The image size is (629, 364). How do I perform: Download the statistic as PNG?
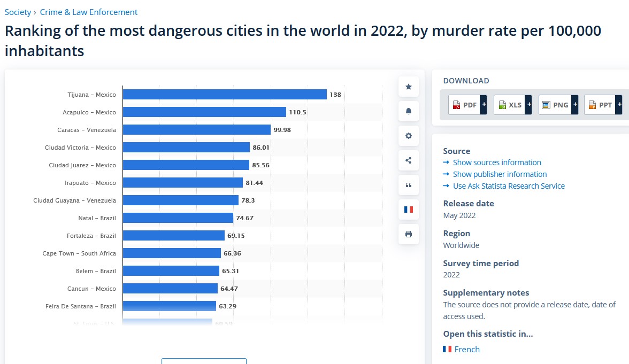555,105
